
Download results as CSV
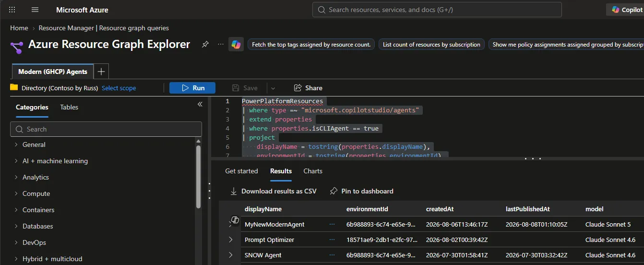[274, 191]
